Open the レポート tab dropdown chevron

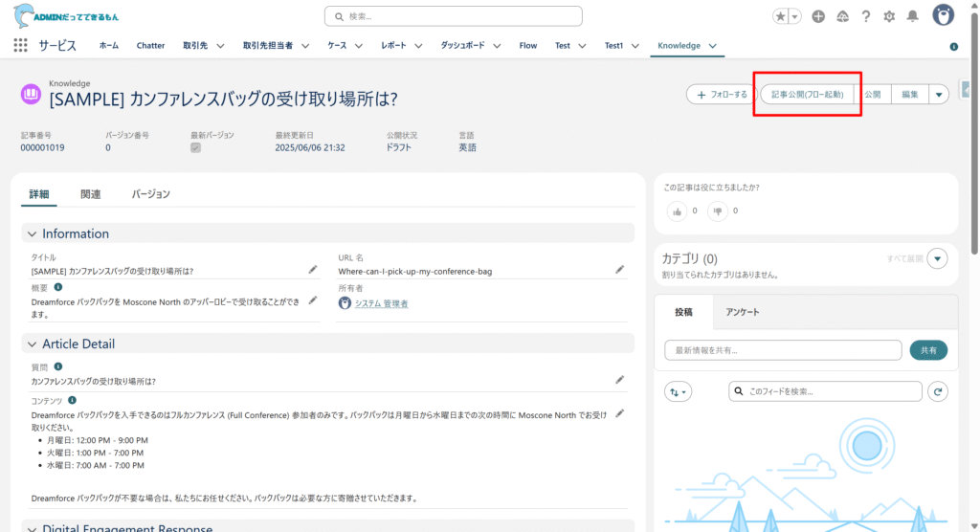point(418,46)
